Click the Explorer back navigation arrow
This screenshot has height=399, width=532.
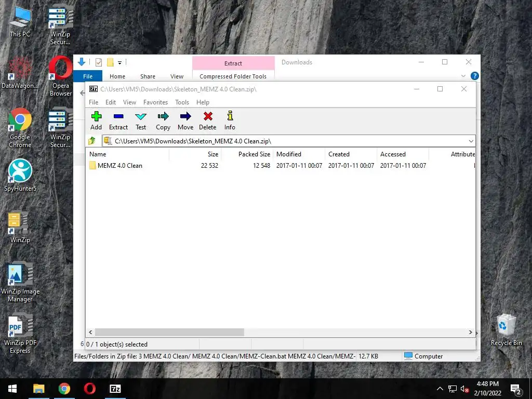coord(82,92)
